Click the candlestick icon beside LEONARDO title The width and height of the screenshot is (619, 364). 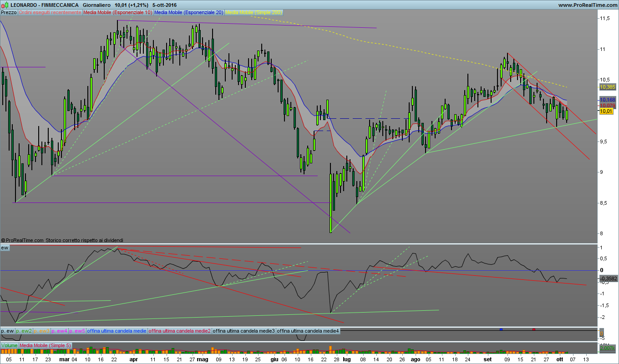[x=4, y=5]
